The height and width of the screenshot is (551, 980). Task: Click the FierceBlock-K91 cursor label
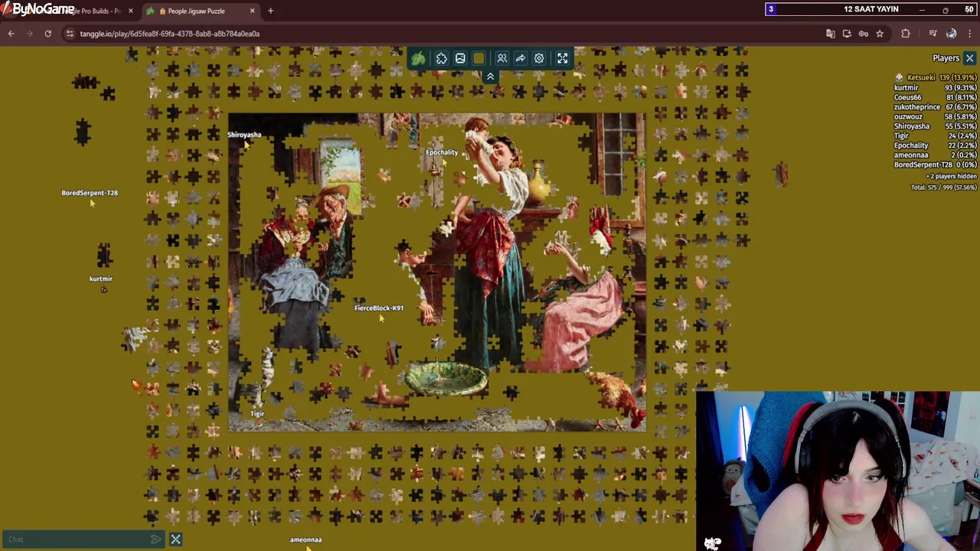379,308
